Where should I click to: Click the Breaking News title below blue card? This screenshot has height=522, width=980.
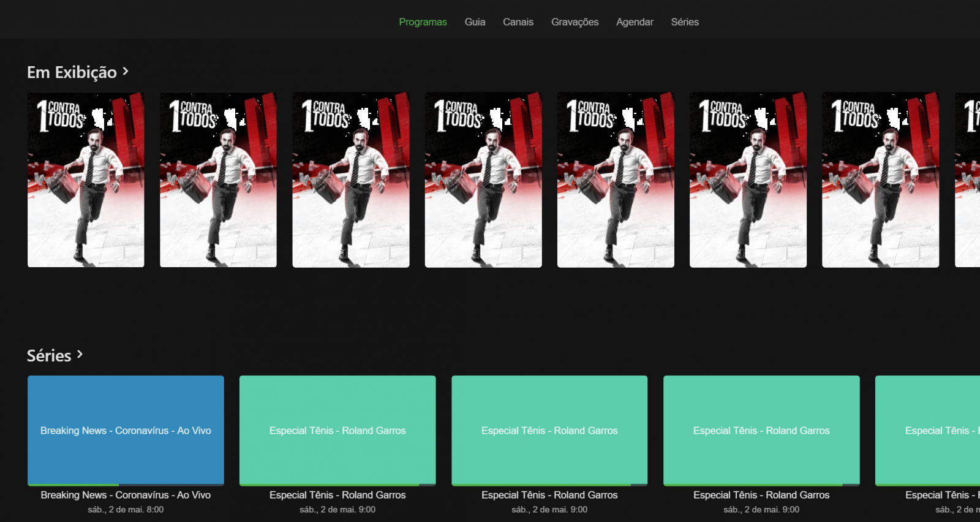click(x=126, y=495)
